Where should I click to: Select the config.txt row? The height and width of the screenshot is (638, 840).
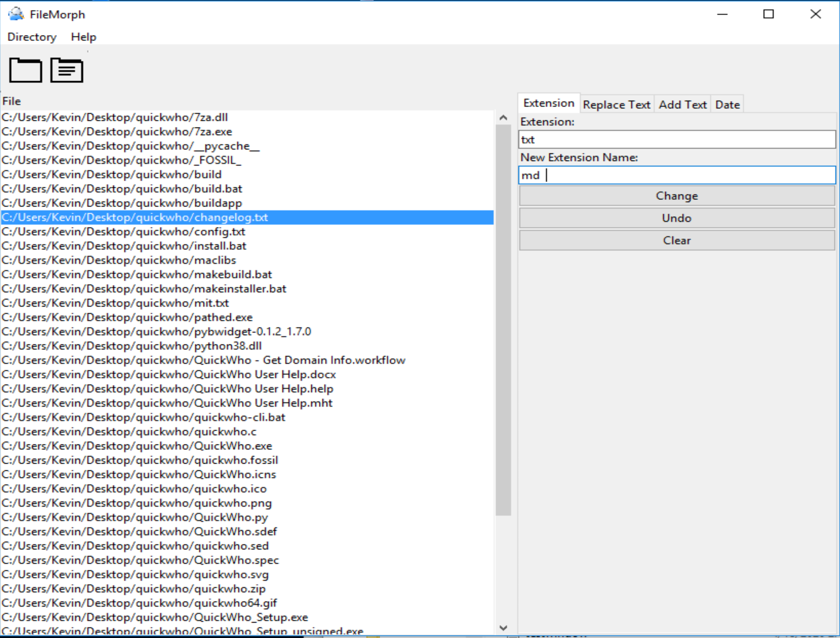(x=247, y=232)
